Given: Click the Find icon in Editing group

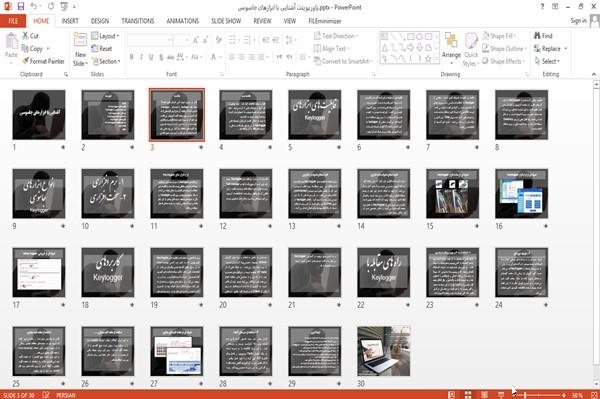Looking at the screenshot, I should click(538, 36).
